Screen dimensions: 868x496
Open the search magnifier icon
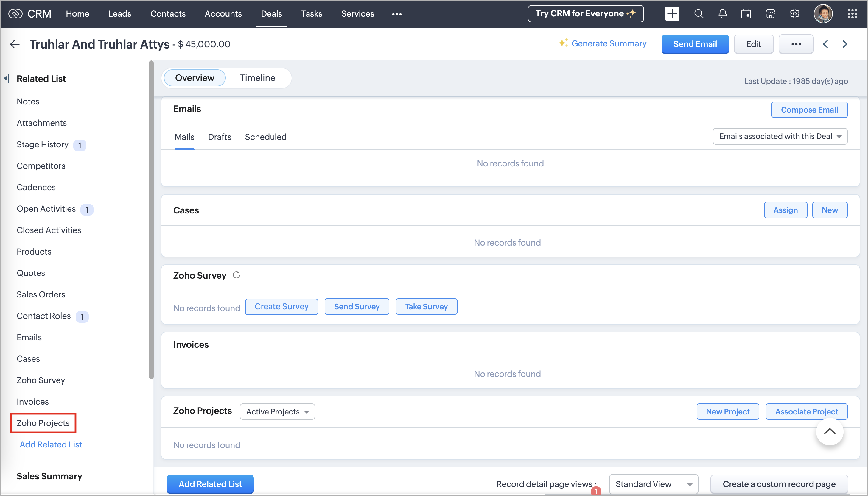coord(699,14)
